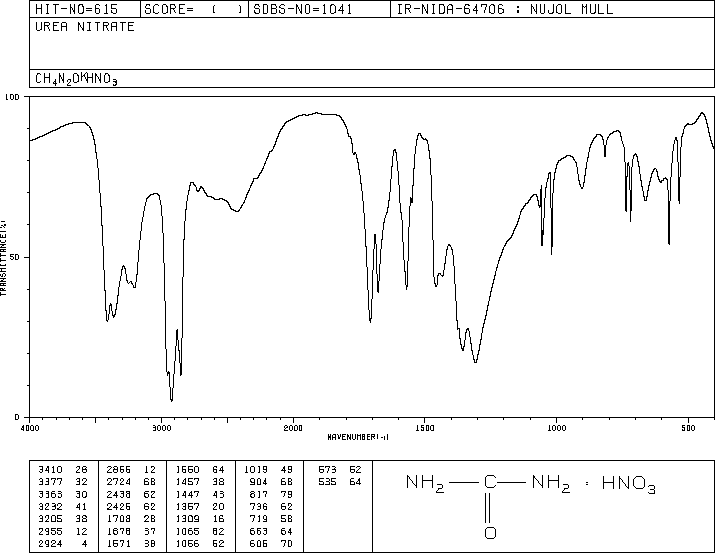Click the 500 wavenumber axis label
The height and width of the screenshot is (553, 715).
tap(688, 428)
